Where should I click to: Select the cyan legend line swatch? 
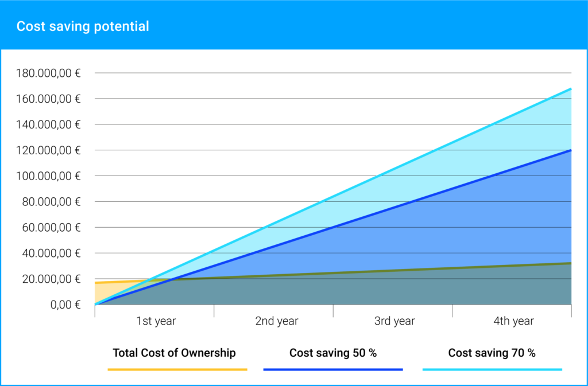[x=492, y=369]
